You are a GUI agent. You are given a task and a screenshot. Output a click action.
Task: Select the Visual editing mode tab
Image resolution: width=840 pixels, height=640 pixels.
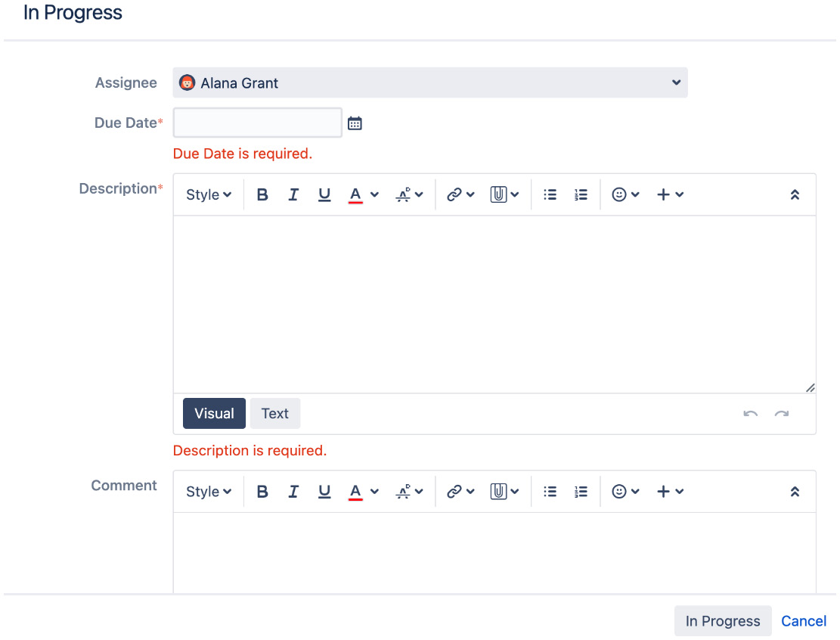coord(214,413)
